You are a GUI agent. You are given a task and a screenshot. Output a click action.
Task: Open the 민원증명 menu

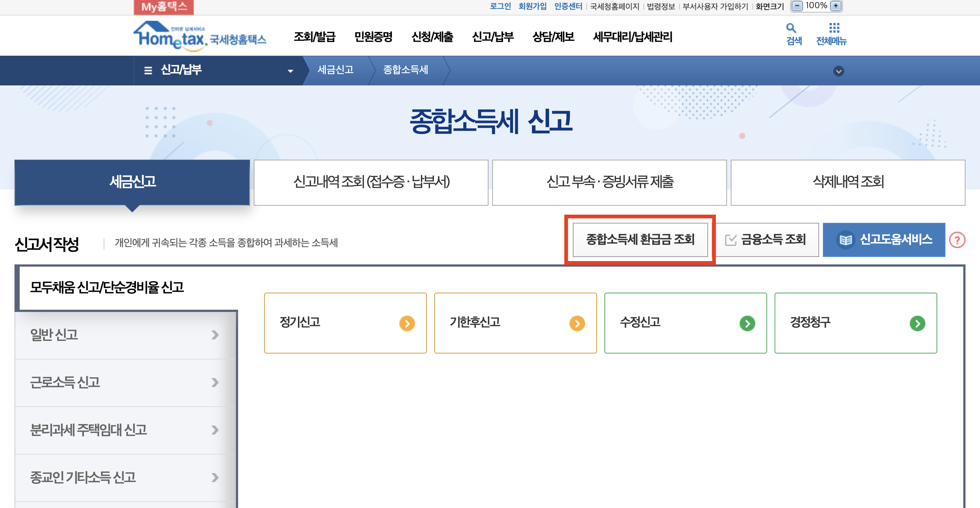coord(373,37)
